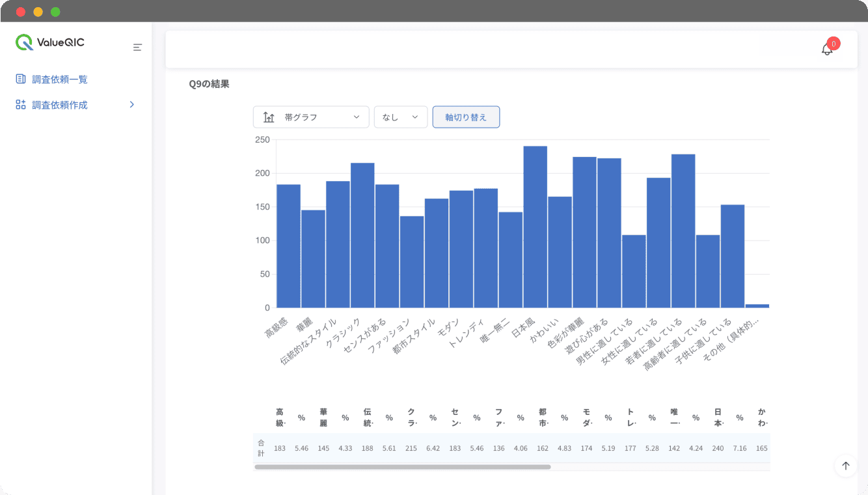The image size is (868, 495).
Task: Expand 調査依頼作成 submenu chevron
Action: 132,105
